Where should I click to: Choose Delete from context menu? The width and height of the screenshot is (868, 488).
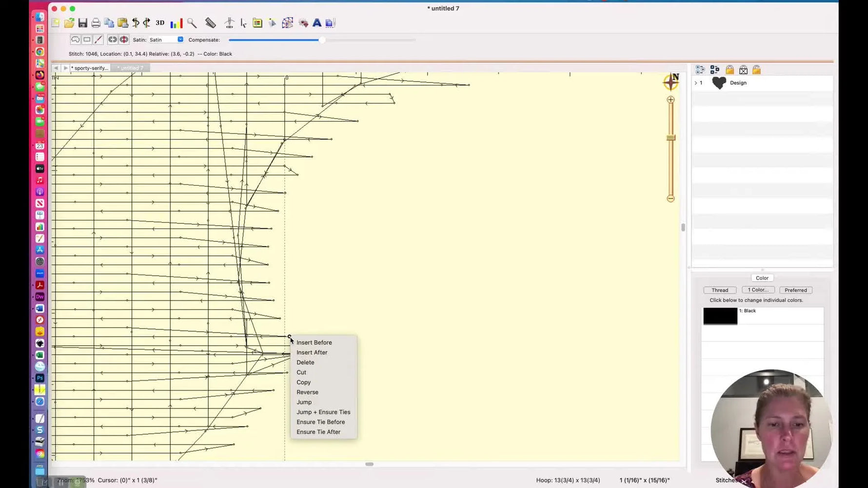click(305, 362)
